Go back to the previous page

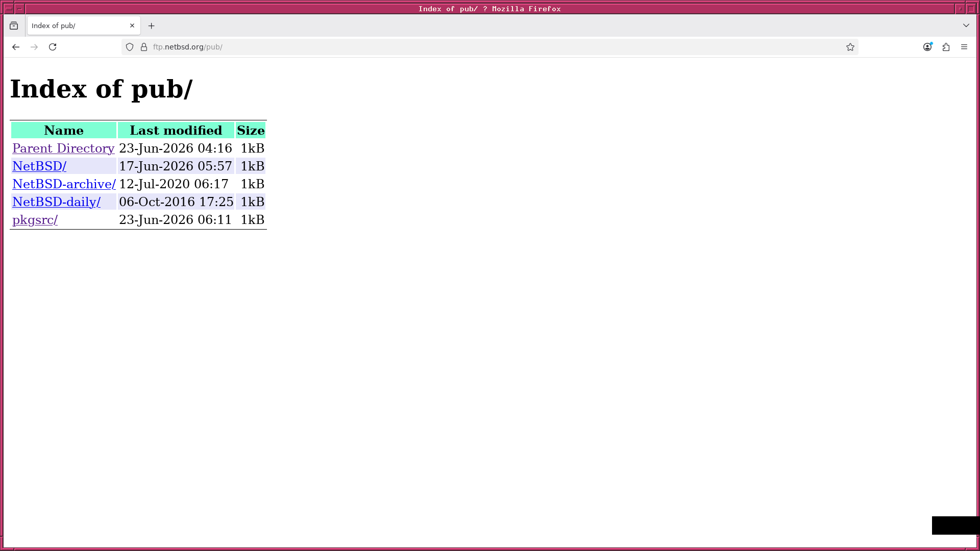(x=16, y=47)
